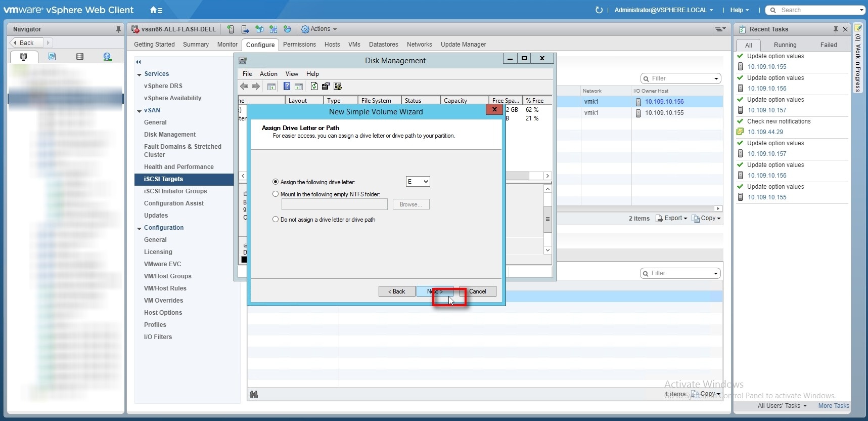Viewport: 868px width, 421px height.
Task: Pin the Navigator panel
Action: [x=118, y=29]
